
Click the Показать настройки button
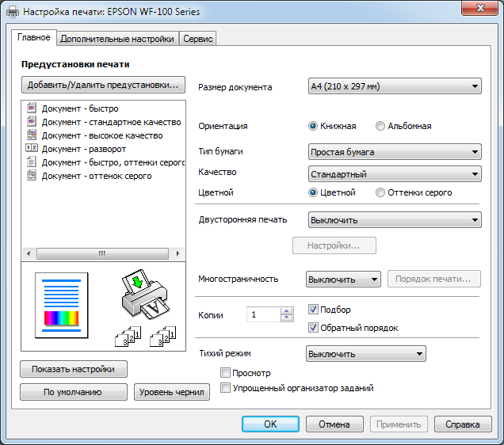pyautogui.click(x=74, y=369)
